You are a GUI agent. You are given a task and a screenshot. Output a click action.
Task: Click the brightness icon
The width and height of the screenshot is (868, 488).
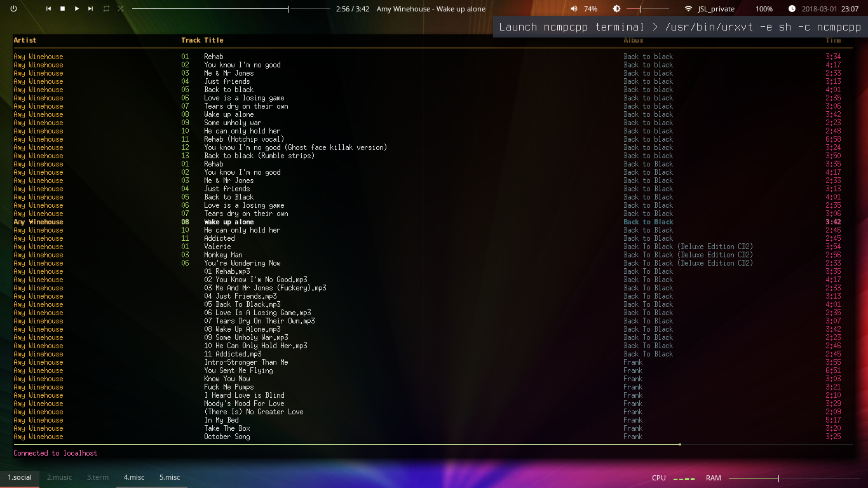(616, 9)
